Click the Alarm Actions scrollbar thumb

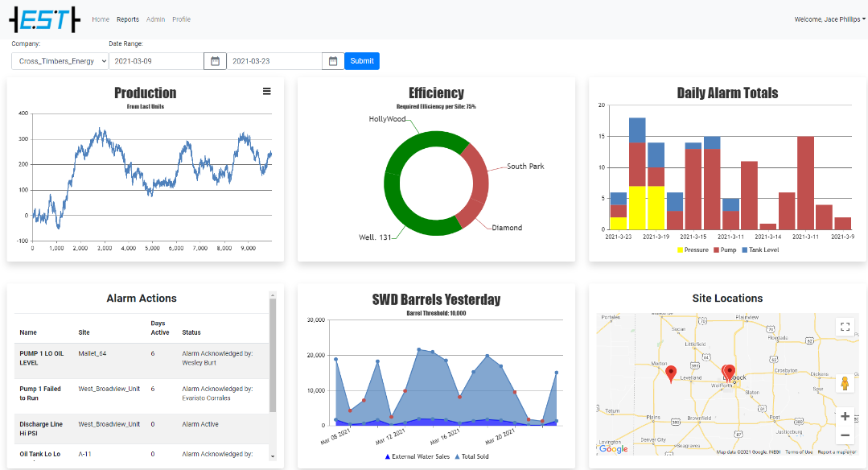pos(273,356)
